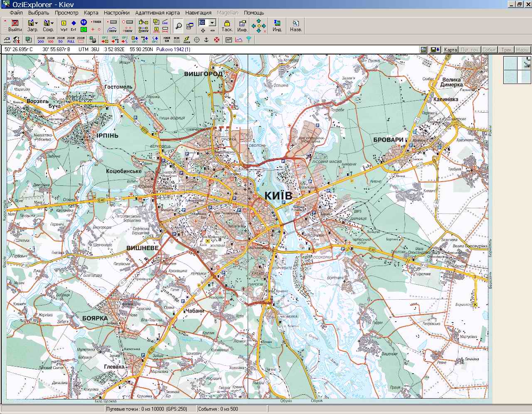Select the Wpt waypoint tool

[x=64, y=26]
